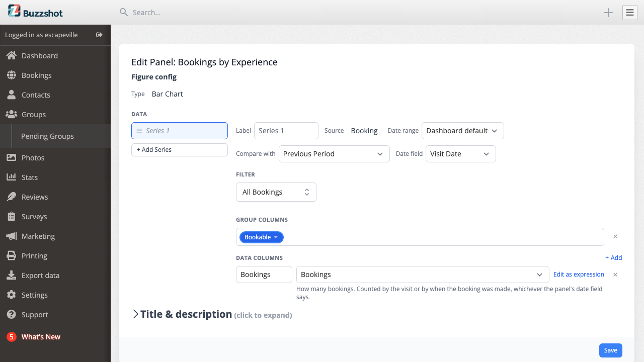Click the logout arrow icon

point(99,35)
